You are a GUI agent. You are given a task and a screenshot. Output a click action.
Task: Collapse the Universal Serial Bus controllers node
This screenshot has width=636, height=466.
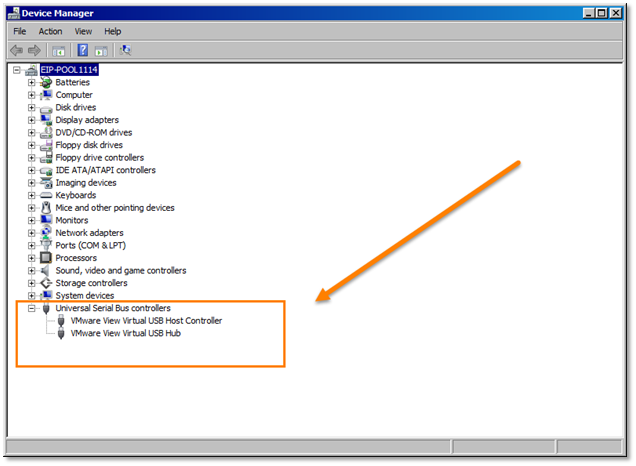[32, 309]
